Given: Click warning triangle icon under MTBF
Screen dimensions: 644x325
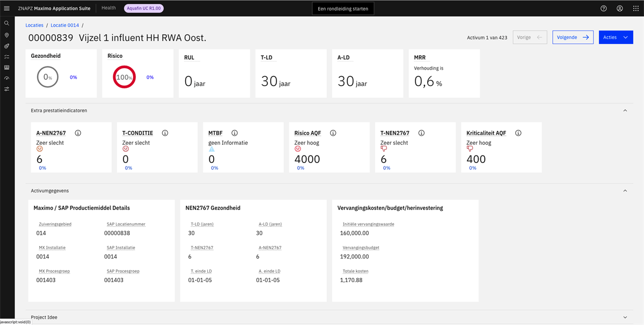Looking at the screenshot, I should coord(211,149).
